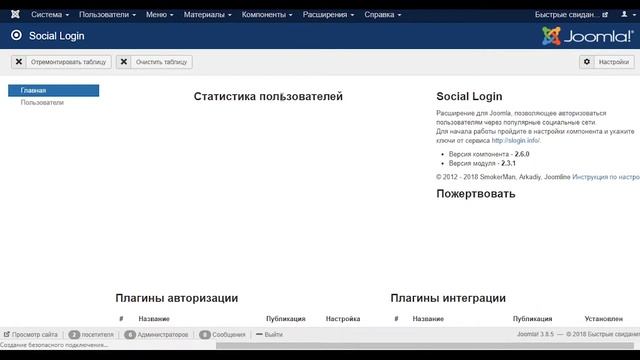Click Очистить таблицу button
Viewport: 640px width, 360px height.
pos(154,62)
